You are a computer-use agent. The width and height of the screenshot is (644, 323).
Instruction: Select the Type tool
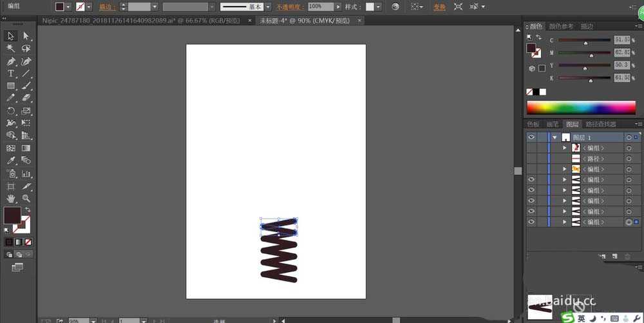click(11, 73)
